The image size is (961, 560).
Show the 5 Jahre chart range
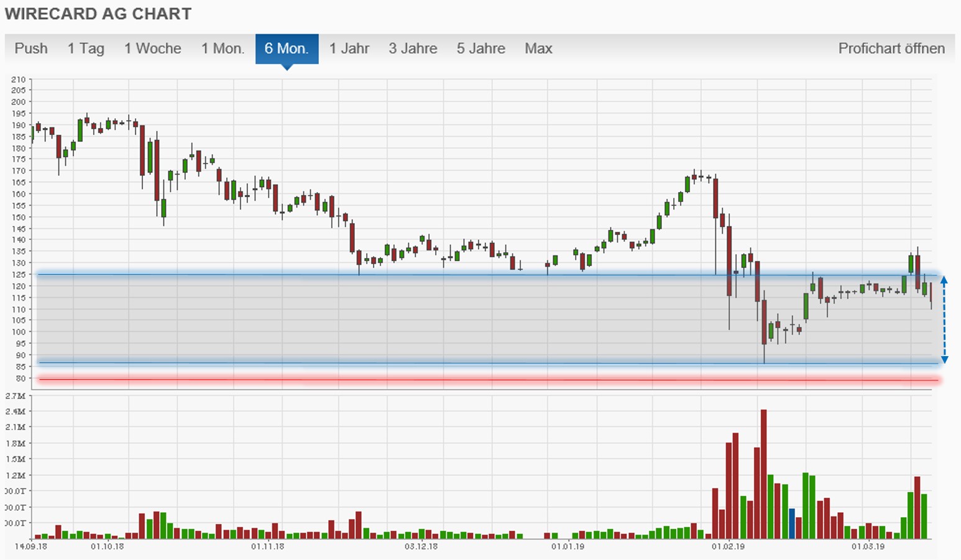(x=481, y=48)
